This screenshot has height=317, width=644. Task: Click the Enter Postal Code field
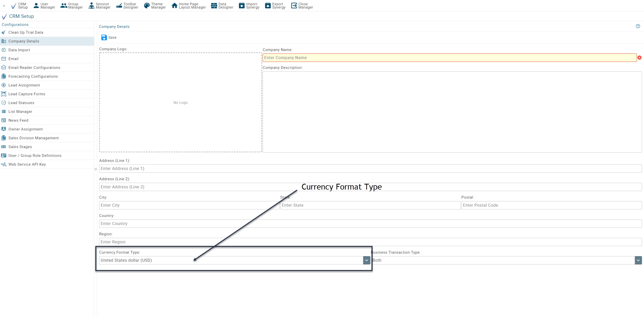(x=551, y=205)
